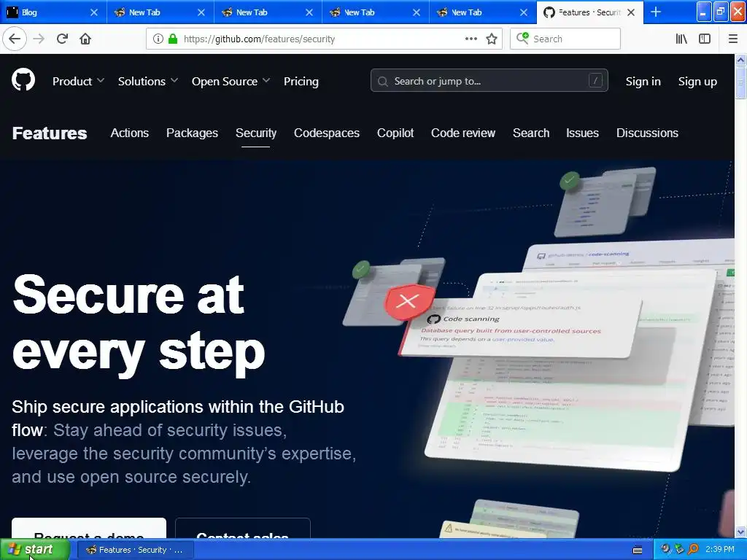
Task: Open the Code review features page
Action: [463, 133]
